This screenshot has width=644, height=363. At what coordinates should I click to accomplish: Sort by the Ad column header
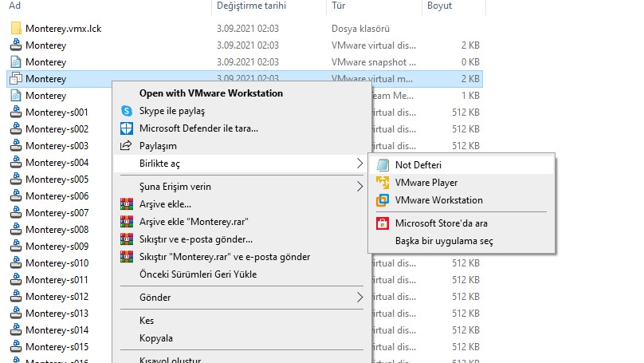[x=15, y=6]
